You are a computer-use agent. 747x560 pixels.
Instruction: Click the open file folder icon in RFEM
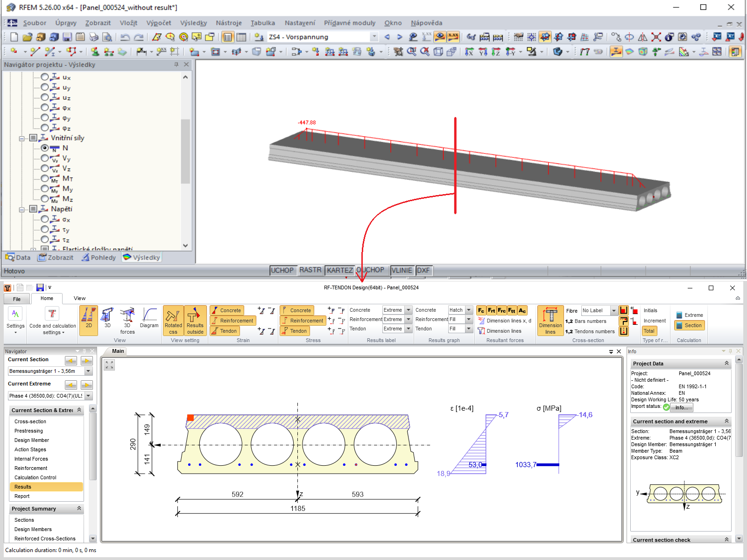pyautogui.click(x=28, y=37)
